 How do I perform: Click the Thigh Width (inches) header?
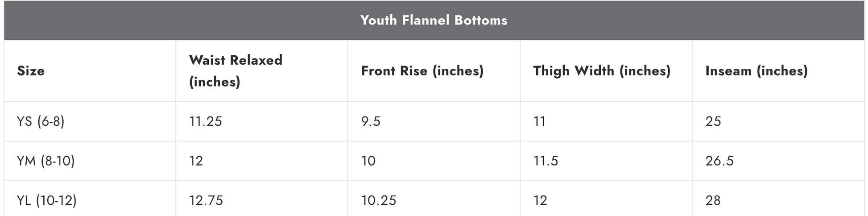(602, 71)
